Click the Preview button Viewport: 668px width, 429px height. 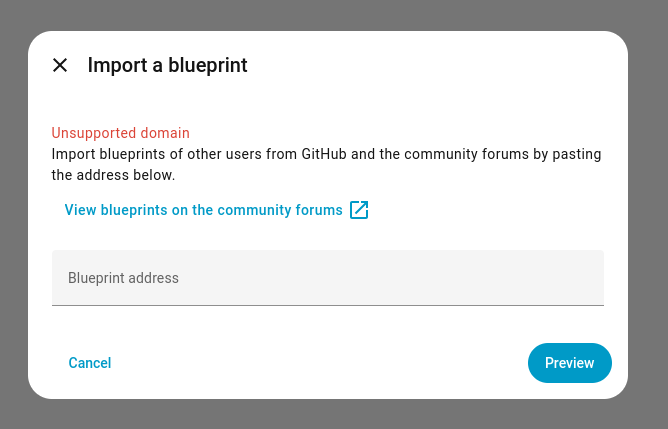[x=569, y=363]
